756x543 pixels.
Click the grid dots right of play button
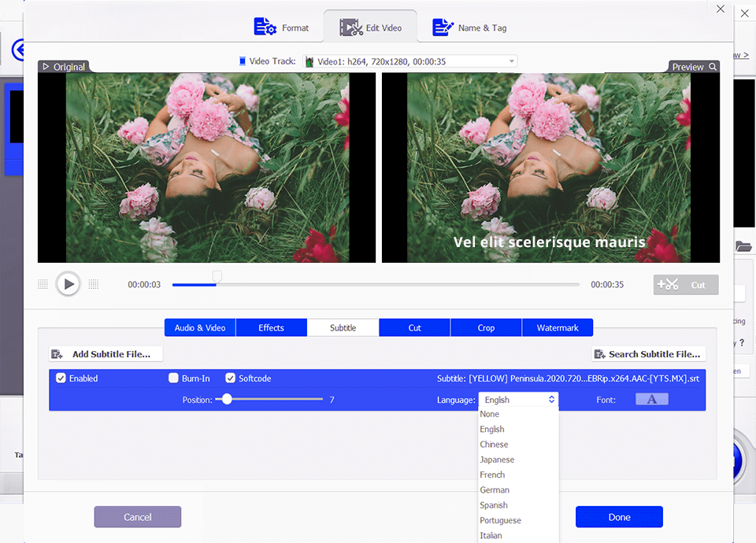pyautogui.click(x=94, y=284)
